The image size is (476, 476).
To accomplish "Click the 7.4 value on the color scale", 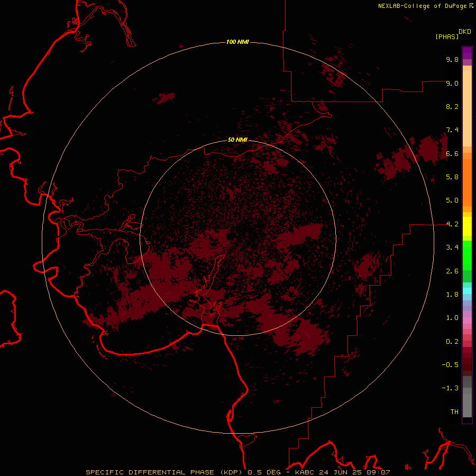I will (x=452, y=130).
